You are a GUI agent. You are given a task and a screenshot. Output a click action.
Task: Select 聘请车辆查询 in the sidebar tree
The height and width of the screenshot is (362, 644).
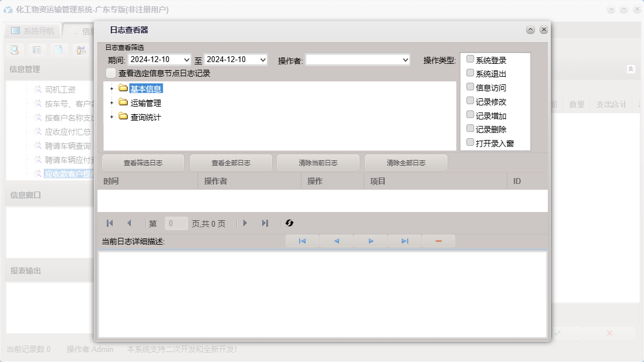point(68,145)
